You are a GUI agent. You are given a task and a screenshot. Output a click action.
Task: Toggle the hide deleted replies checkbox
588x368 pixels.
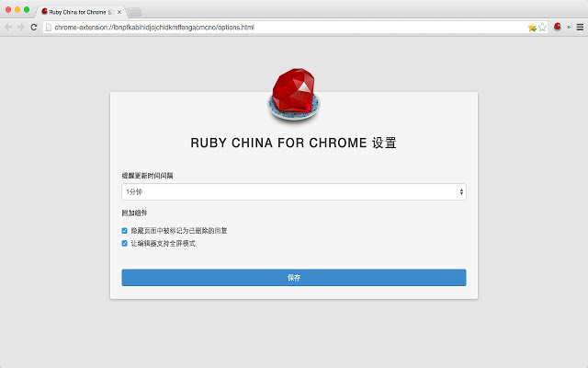(x=125, y=231)
